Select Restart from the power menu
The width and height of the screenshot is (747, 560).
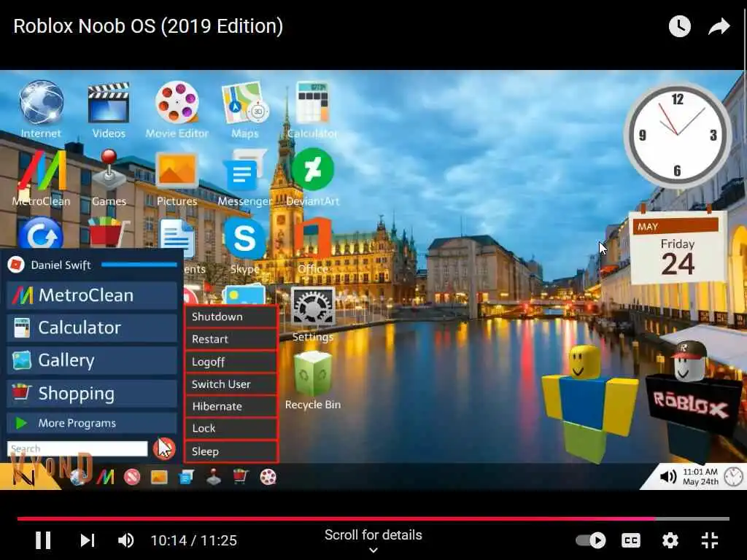coord(231,339)
